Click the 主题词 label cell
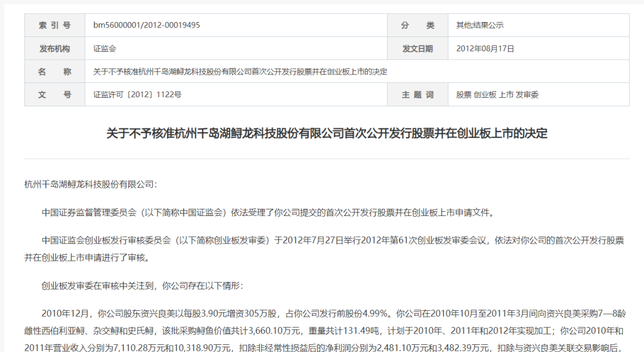 tap(417, 94)
